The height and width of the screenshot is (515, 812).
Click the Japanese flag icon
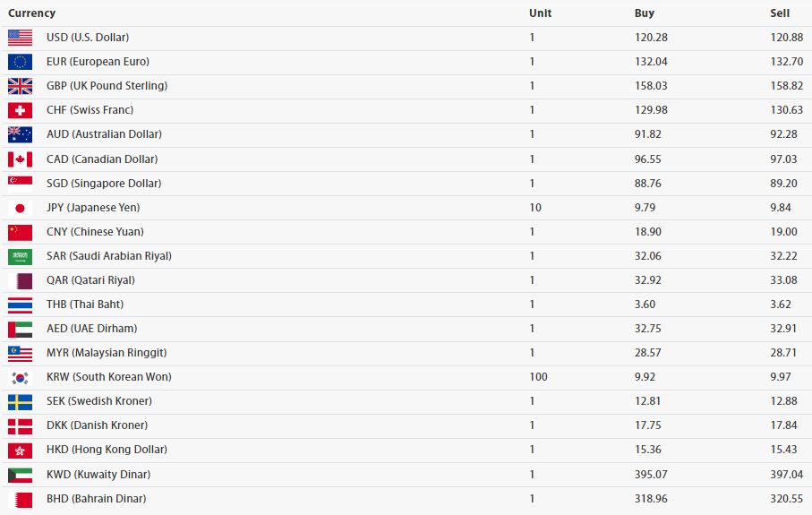point(21,208)
